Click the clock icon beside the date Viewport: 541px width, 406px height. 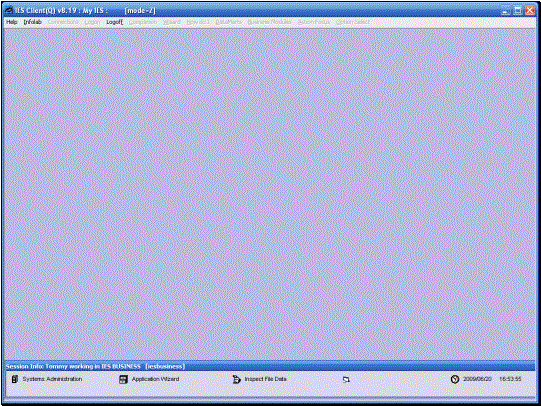pyautogui.click(x=455, y=379)
